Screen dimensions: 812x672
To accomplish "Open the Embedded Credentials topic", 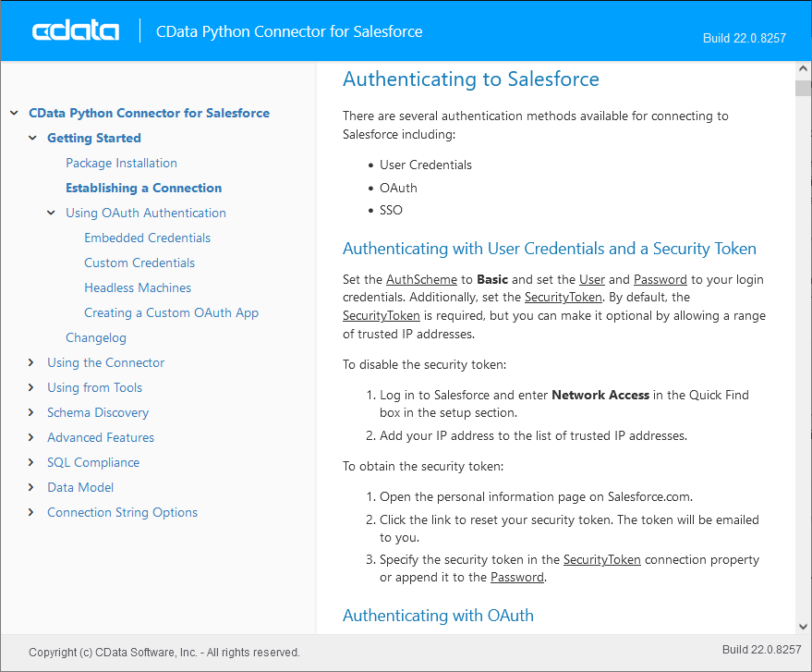I will click(147, 238).
